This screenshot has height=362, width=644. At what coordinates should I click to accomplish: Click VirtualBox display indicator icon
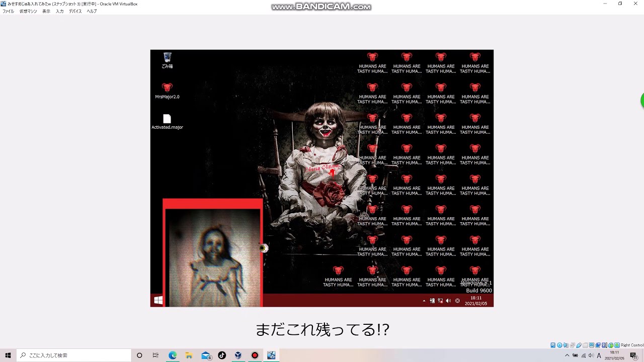click(x=592, y=345)
